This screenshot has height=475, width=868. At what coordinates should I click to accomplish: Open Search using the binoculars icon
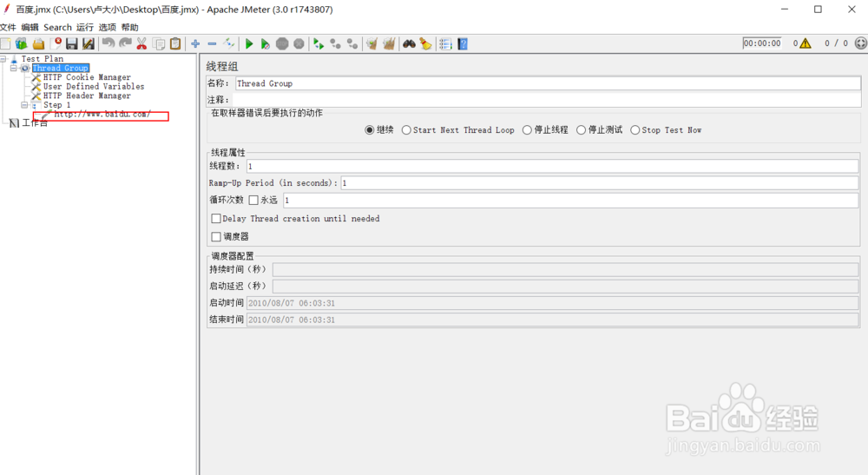click(x=409, y=43)
